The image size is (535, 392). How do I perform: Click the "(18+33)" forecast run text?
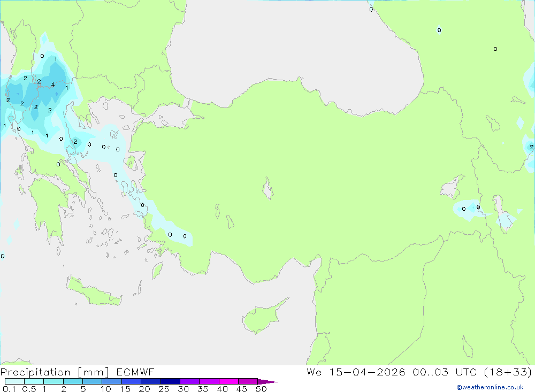click(508, 372)
